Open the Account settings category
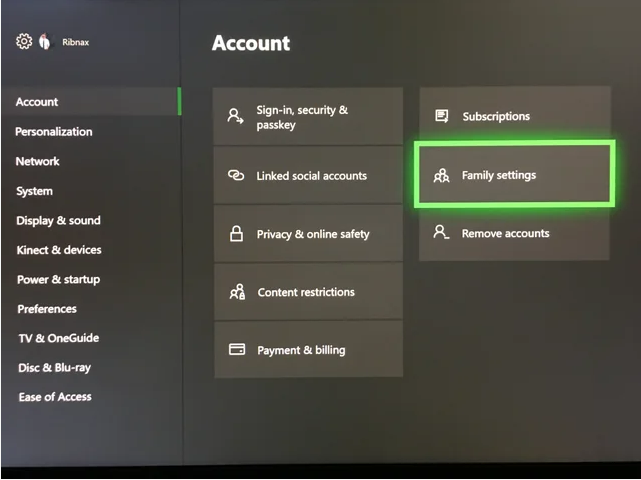The height and width of the screenshot is (480, 641). coord(90,101)
